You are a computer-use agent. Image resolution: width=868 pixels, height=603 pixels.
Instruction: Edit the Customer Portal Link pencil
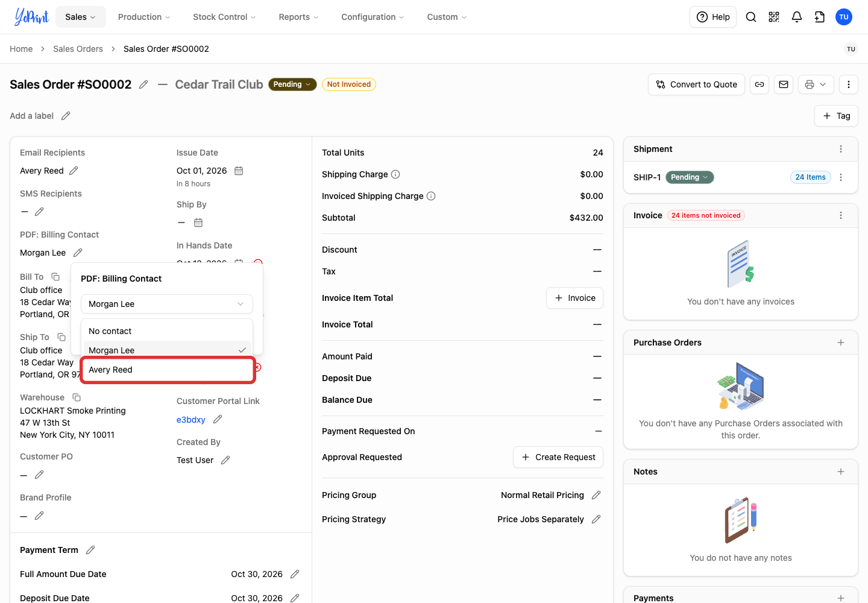tap(218, 419)
